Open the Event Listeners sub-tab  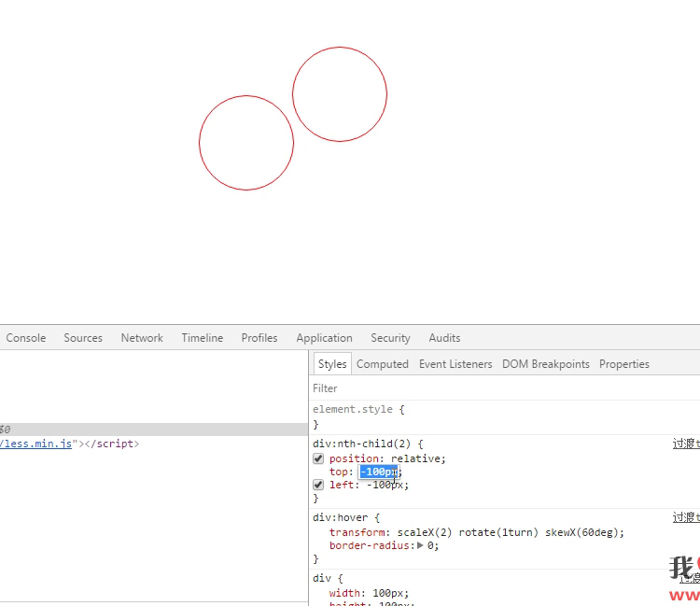(x=455, y=364)
